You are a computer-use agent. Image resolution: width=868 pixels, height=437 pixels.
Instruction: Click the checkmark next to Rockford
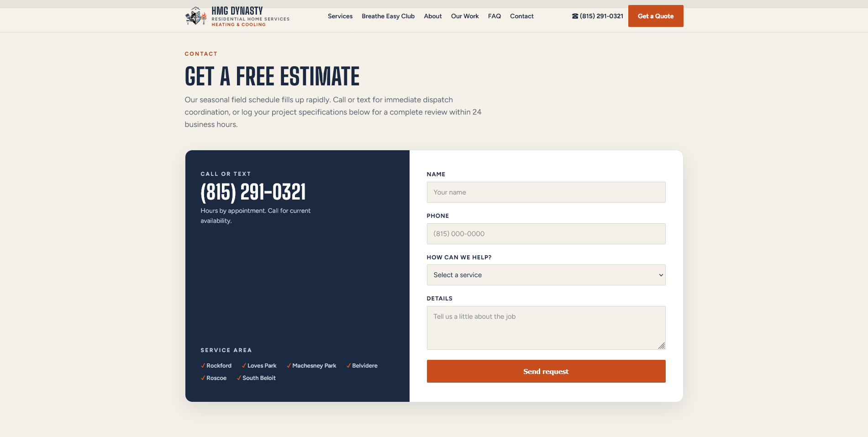(x=203, y=366)
